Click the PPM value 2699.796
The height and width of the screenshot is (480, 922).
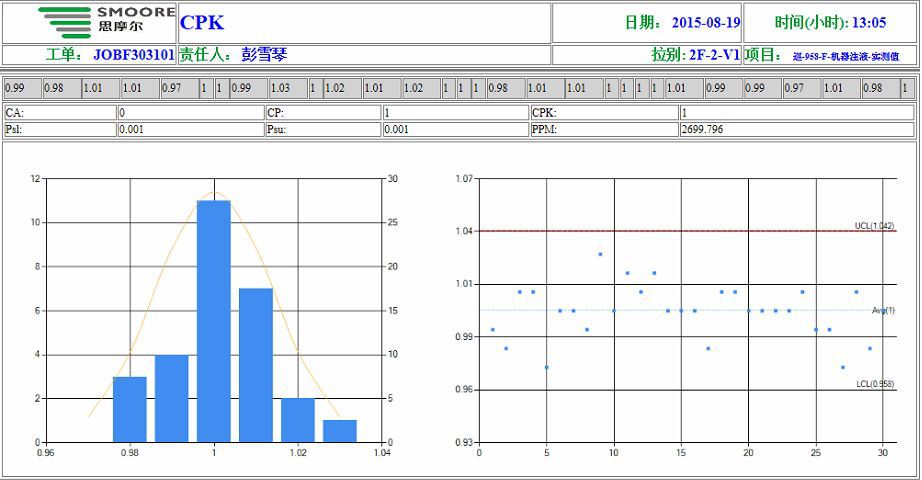(702, 129)
